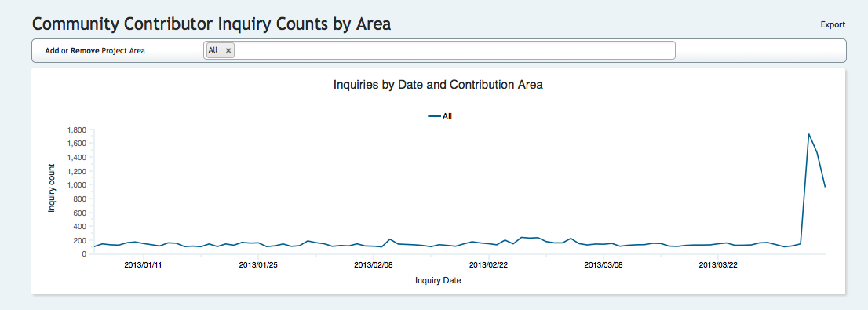Click the page heading Community Contributor Inquiry Counts
This screenshot has width=868, height=310.
pos(211,24)
